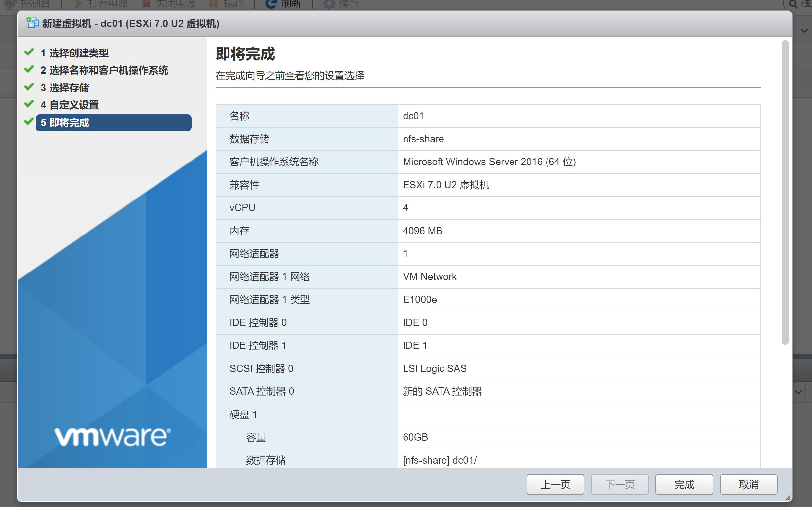Click the refresh icon in top toolbar
Screen dimensions: 812x507
pyautogui.click(x=270, y=4)
